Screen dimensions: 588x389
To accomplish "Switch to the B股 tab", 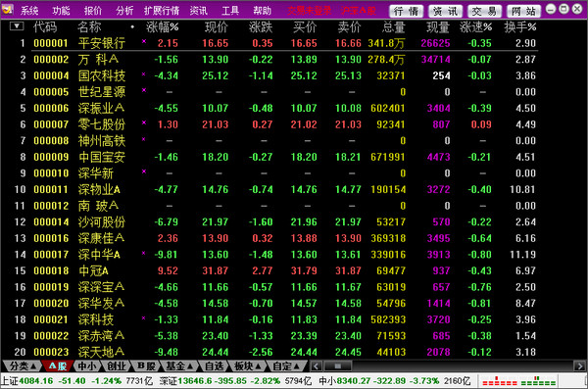I will tap(146, 365).
